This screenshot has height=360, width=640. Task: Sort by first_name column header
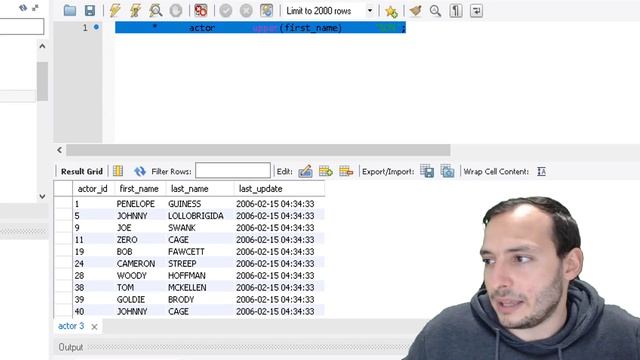(139, 189)
